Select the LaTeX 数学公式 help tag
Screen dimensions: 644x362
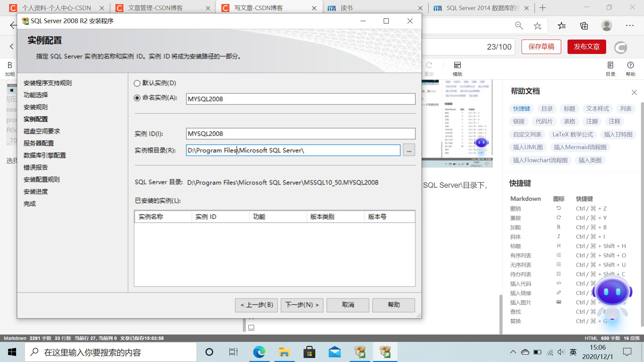coord(573,134)
